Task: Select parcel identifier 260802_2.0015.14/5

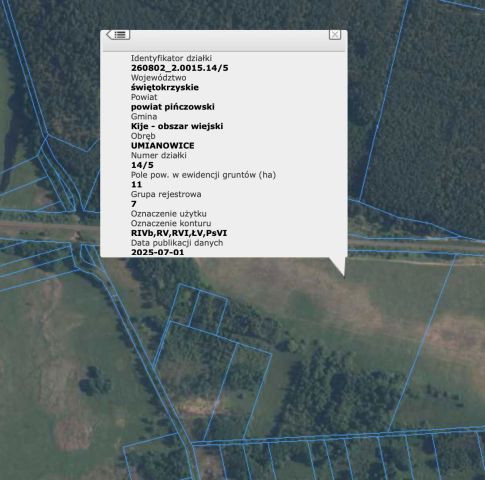Action: pyautogui.click(x=180, y=68)
